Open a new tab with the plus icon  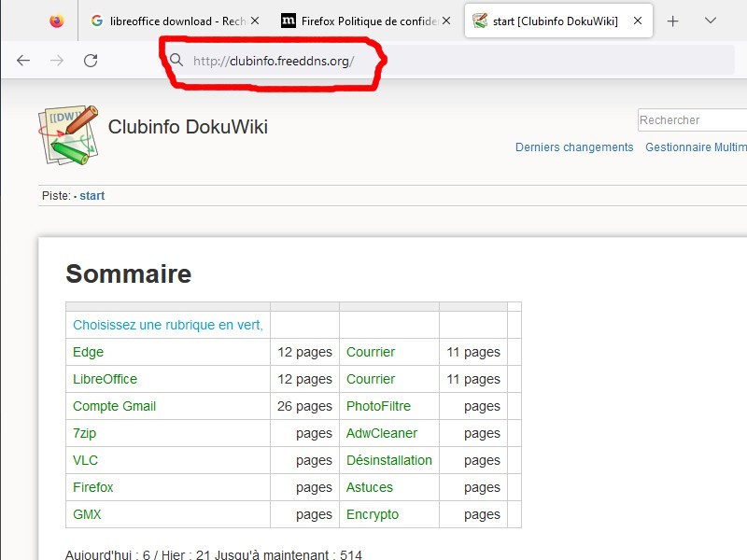(x=672, y=21)
